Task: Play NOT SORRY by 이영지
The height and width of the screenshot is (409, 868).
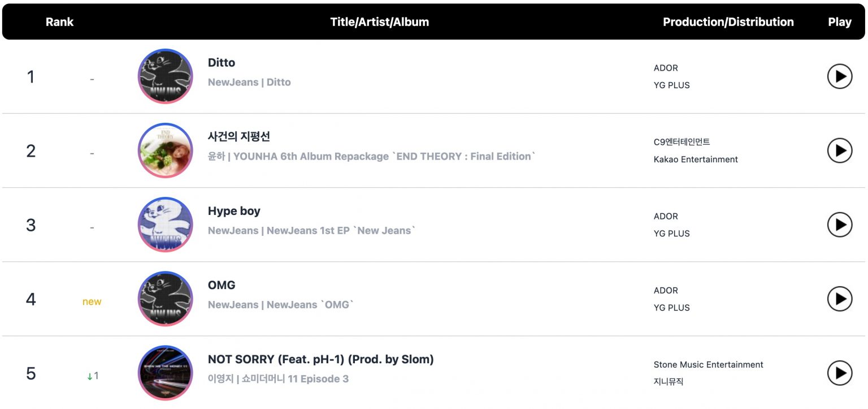Action: [x=840, y=373]
